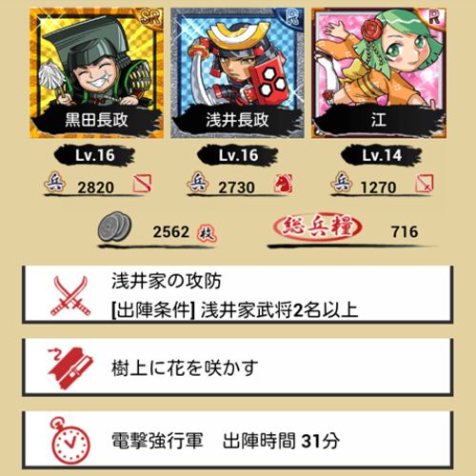
Task: Click the coin stack icon
Action: (x=114, y=227)
